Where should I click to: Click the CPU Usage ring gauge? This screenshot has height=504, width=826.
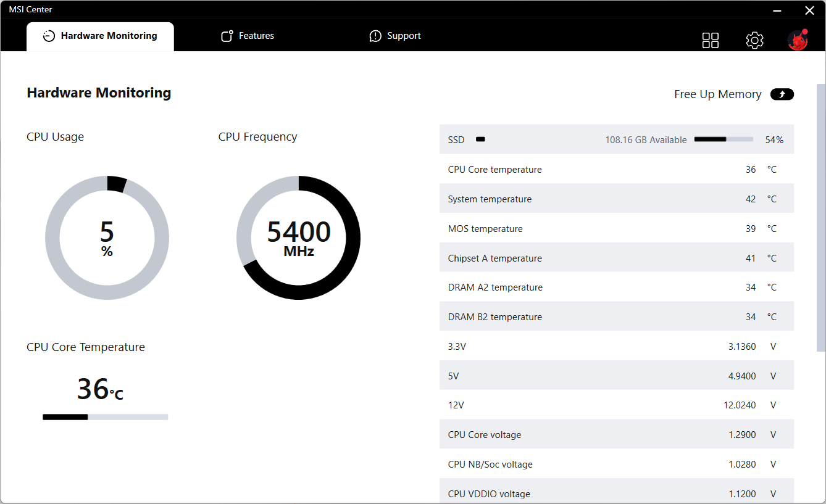click(x=107, y=238)
